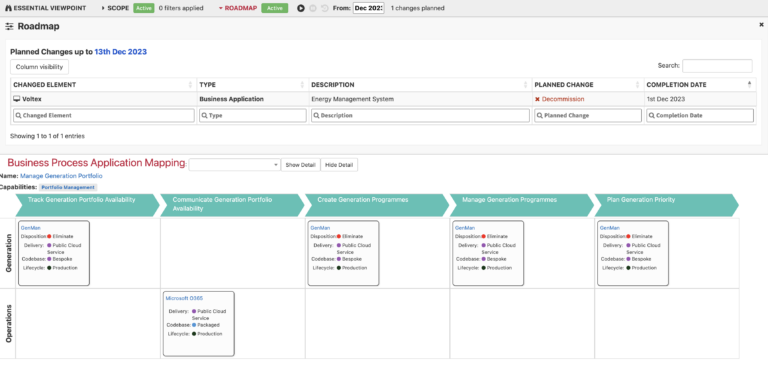The height and width of the screenshot is (366, 768).
Task: Sort by Changed Element column arrows
Action: [x=191, y=85]
